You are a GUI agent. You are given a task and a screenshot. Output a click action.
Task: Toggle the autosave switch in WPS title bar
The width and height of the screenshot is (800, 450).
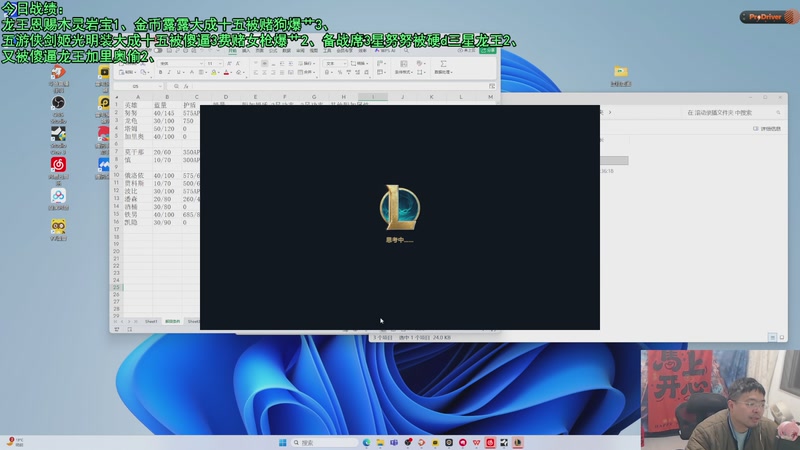pyautogui.click(x=158, y=51)
